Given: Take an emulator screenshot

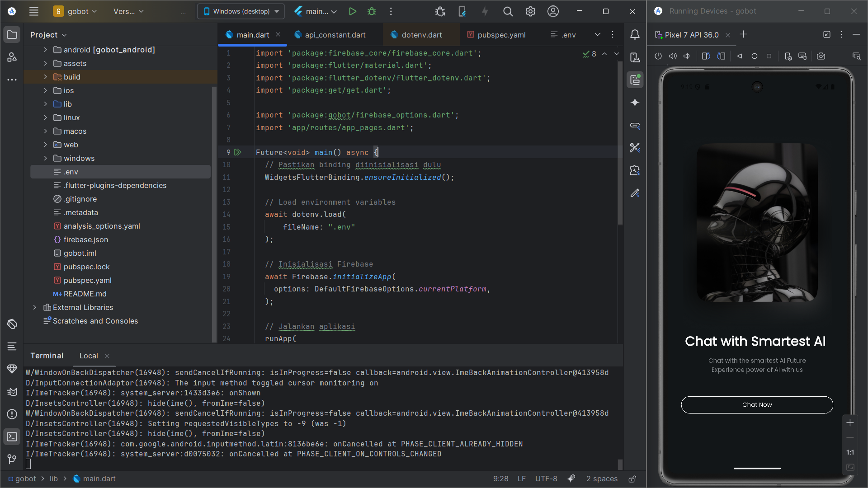Looking at the screenshot, I should [821, 56].
